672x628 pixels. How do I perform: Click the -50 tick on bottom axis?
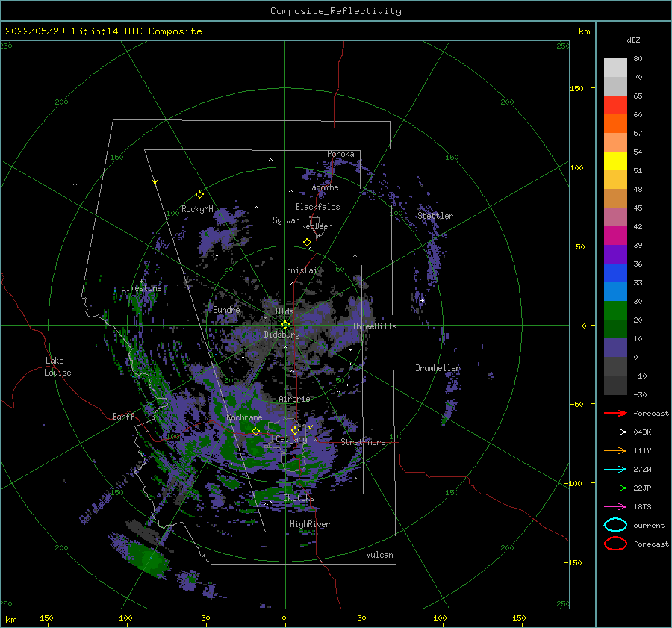(203, 618)
